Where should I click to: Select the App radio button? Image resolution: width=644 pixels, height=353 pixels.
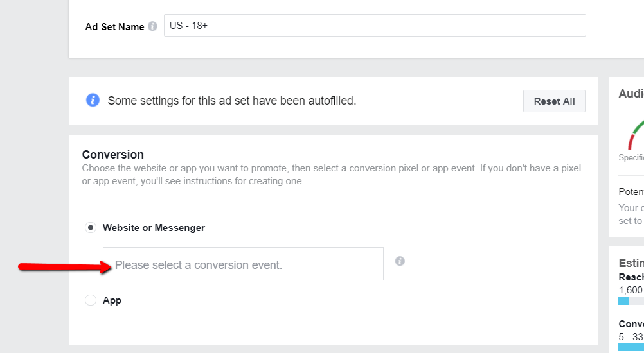(91, 300)
